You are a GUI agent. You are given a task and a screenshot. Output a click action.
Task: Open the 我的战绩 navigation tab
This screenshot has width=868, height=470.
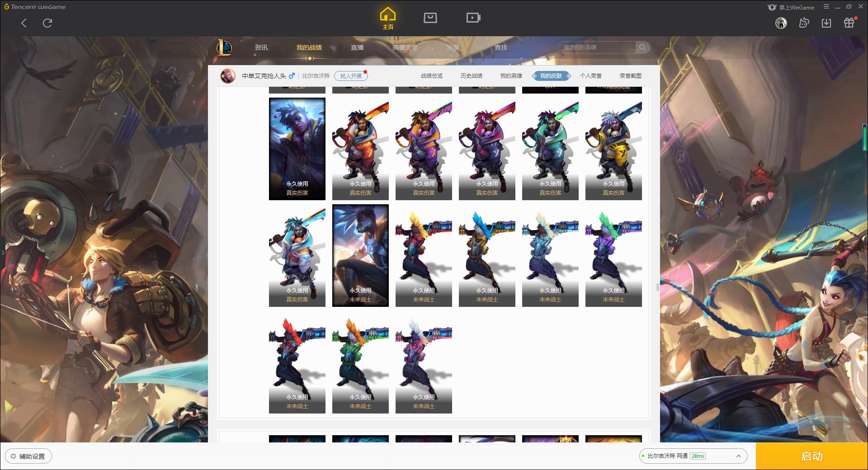tap(309, 47)
